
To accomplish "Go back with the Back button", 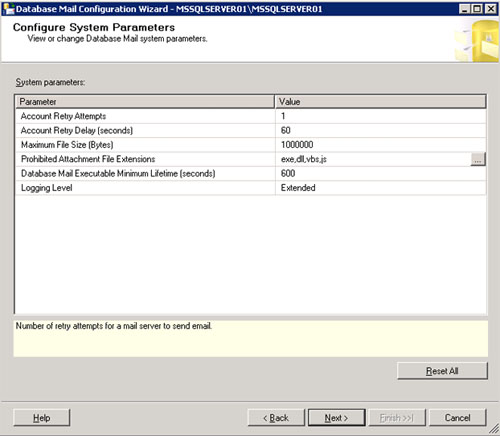I will [x=276, y=418].
